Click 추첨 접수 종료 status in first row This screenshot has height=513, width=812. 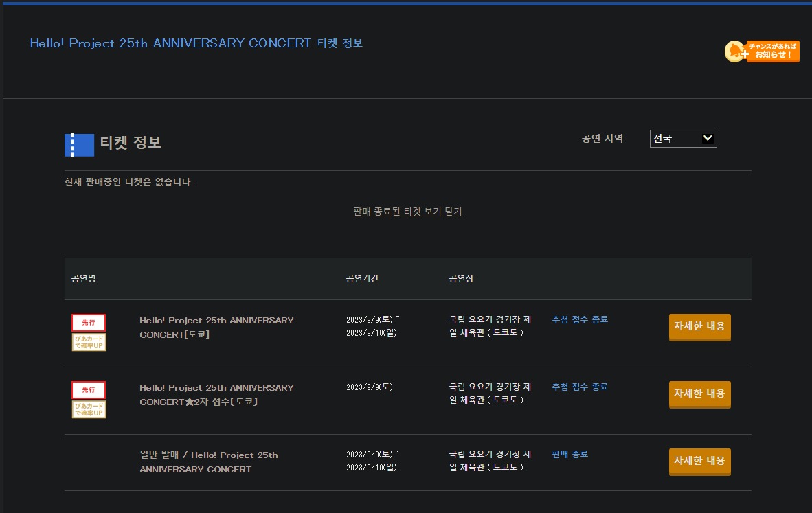[x=580, y=319]
